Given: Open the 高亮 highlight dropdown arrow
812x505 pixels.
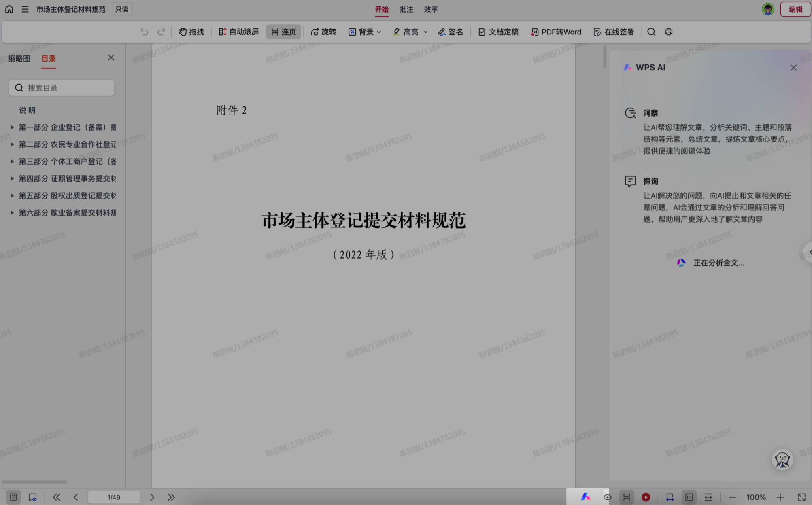Looking at the screenshot, I should tap(426, 32).
